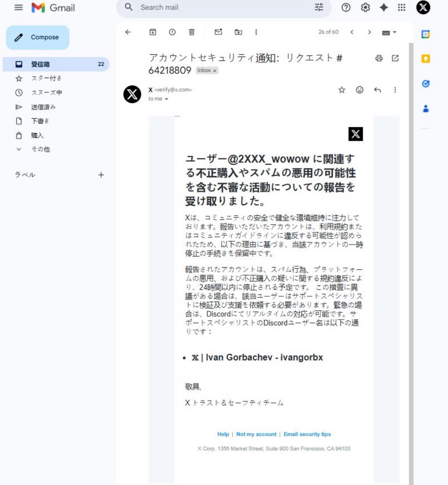
Task: Delete the email with the trash icon
Action: point(192,32)
